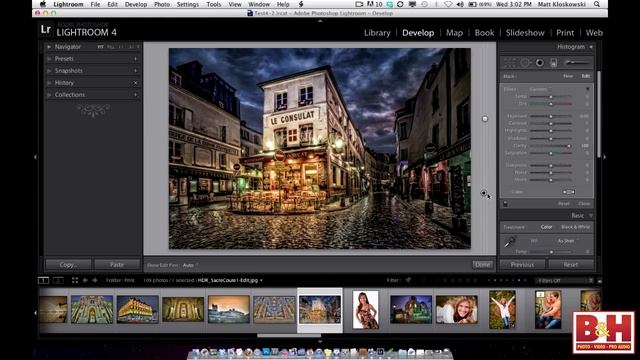
Task: Click the upper graduated filter pin on photo
Action: tap(484, 119)
